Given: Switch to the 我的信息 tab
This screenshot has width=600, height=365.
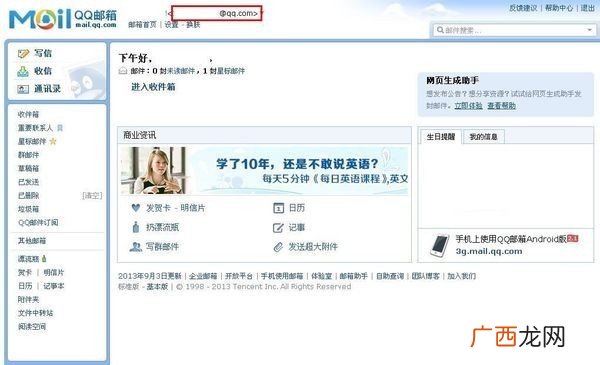Looking at the screenshot, I should tap(483, 137).
